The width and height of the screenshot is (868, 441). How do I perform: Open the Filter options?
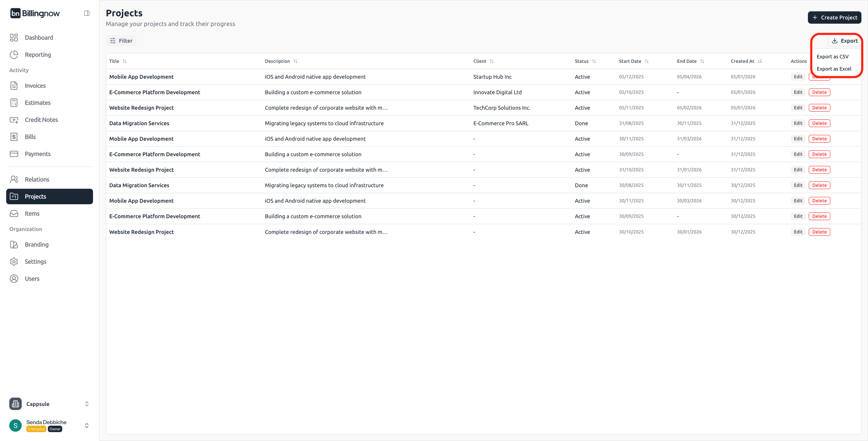(x=121, y=40)
